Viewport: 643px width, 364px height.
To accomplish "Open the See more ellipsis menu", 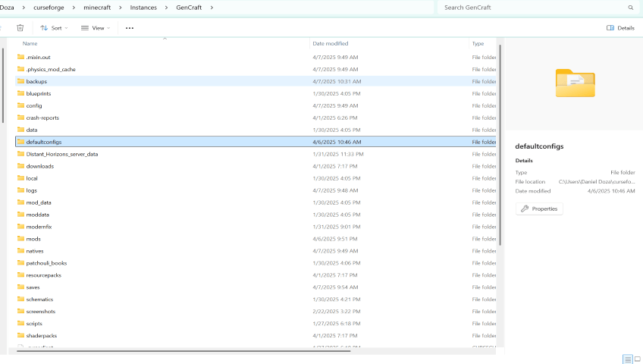I will pyautogui.click(x=130, y=28).
